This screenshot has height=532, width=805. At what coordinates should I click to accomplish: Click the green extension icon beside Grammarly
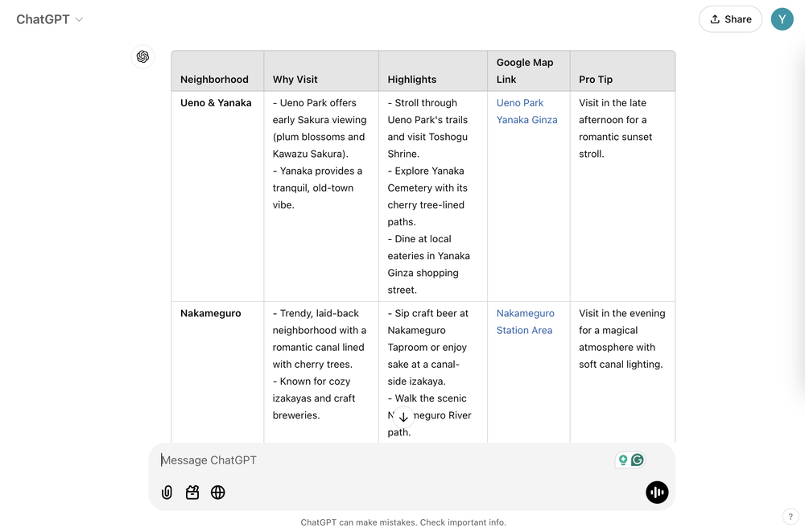tap(622, 459)
